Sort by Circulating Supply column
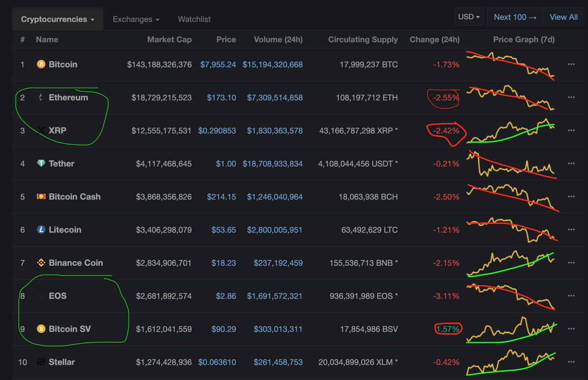 point(363,39)
